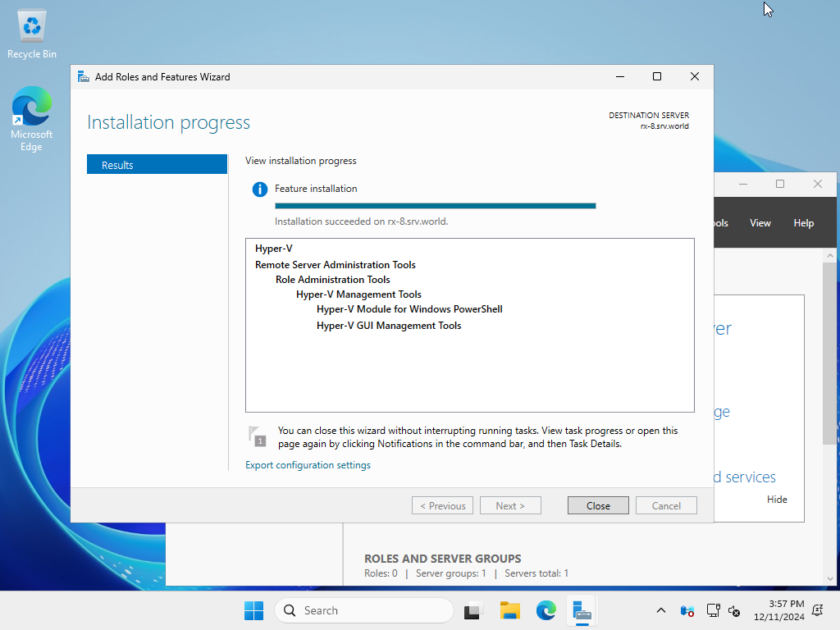
Task: Click the 'Server groups: 1' text
Action: click(451, 573)
